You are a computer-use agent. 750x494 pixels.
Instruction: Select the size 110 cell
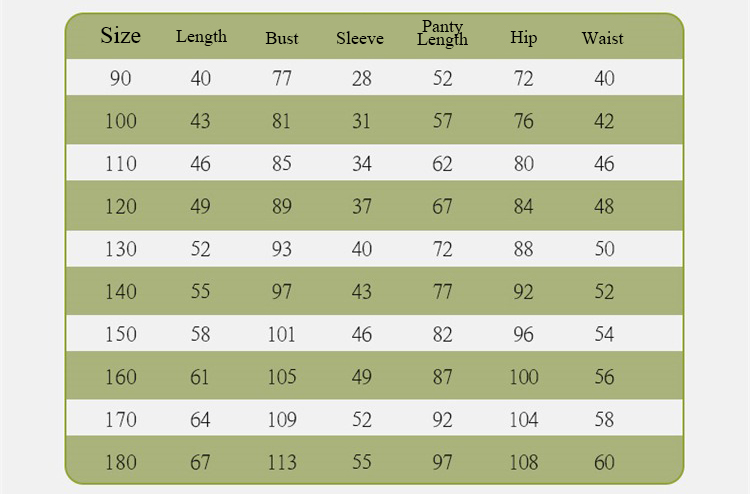click(x=121, y=164)
